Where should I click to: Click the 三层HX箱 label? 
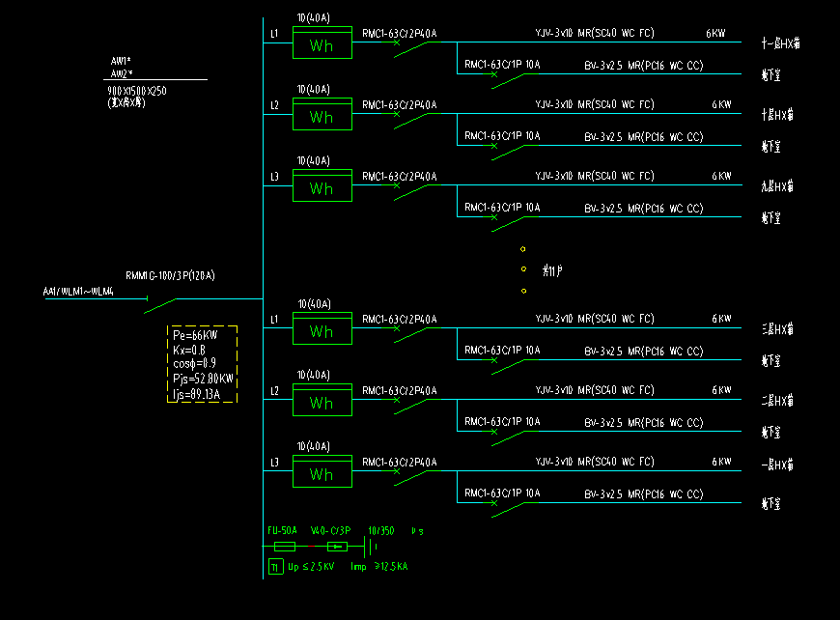coord(777,329)
